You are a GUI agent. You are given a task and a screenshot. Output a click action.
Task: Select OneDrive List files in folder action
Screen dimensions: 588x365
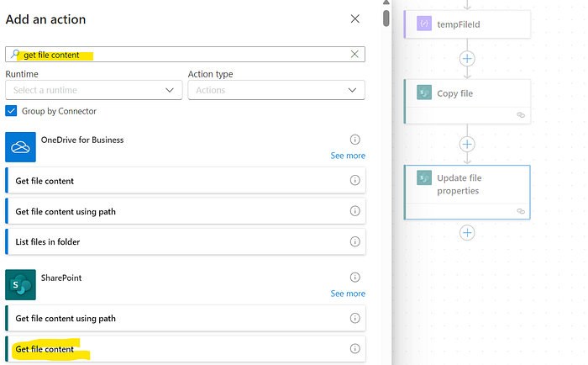click(186, 241)
